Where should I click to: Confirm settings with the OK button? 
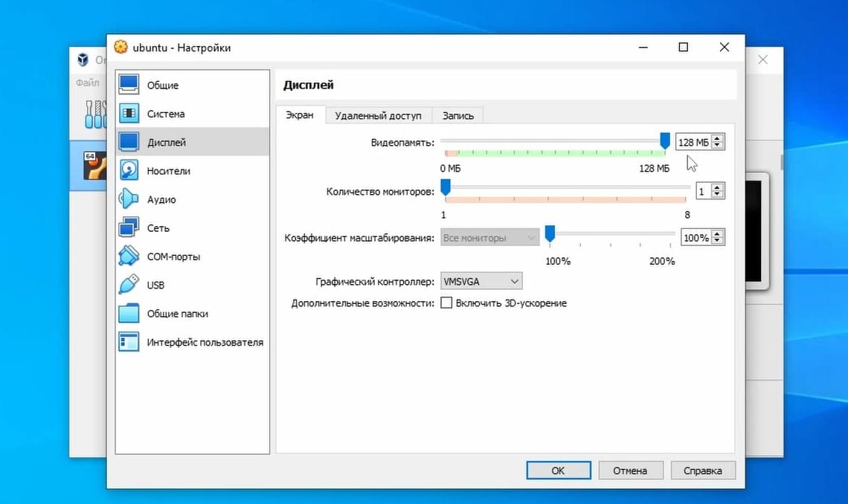[559, 470]
